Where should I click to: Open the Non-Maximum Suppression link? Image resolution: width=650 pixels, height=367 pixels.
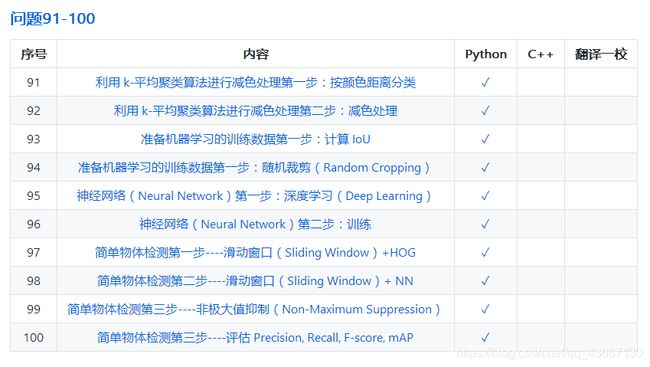tap(254, 309)
